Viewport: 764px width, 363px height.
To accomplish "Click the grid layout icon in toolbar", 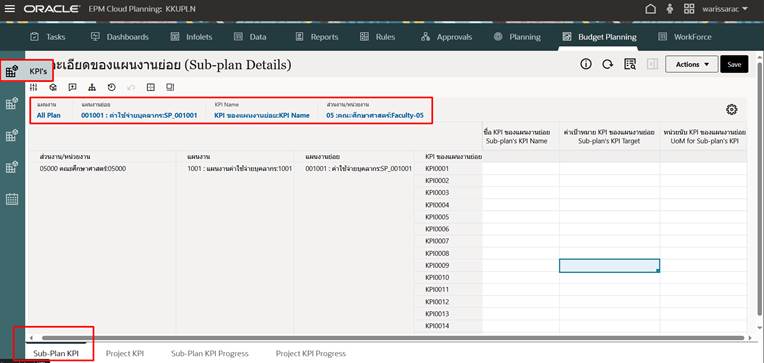I will coord(151,87).
